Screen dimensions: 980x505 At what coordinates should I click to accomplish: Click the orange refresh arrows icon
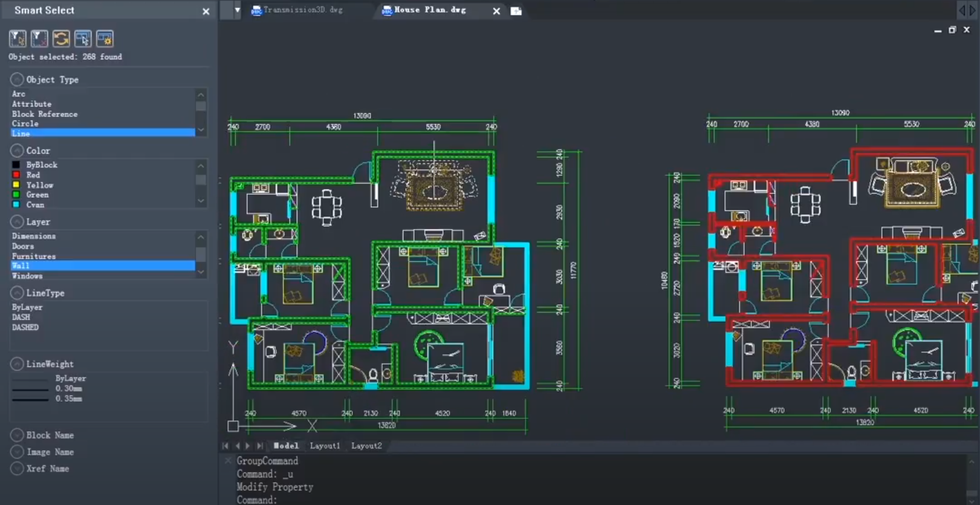pyautogui.click(x=61, y=39)
